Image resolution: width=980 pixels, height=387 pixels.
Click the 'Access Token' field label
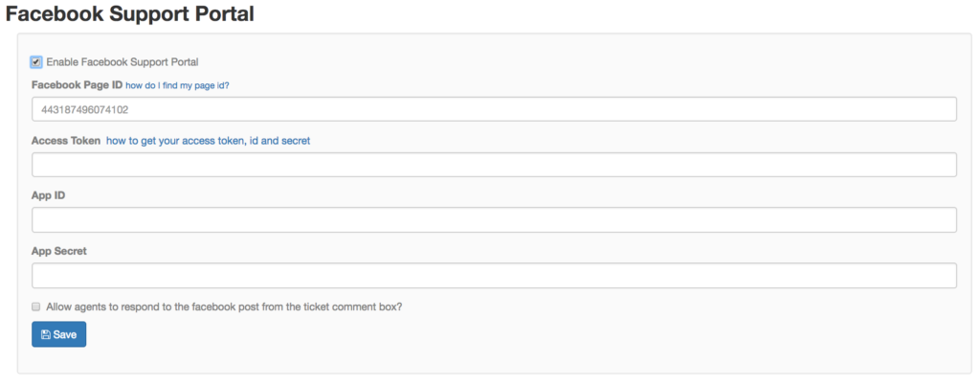(66, 141)
